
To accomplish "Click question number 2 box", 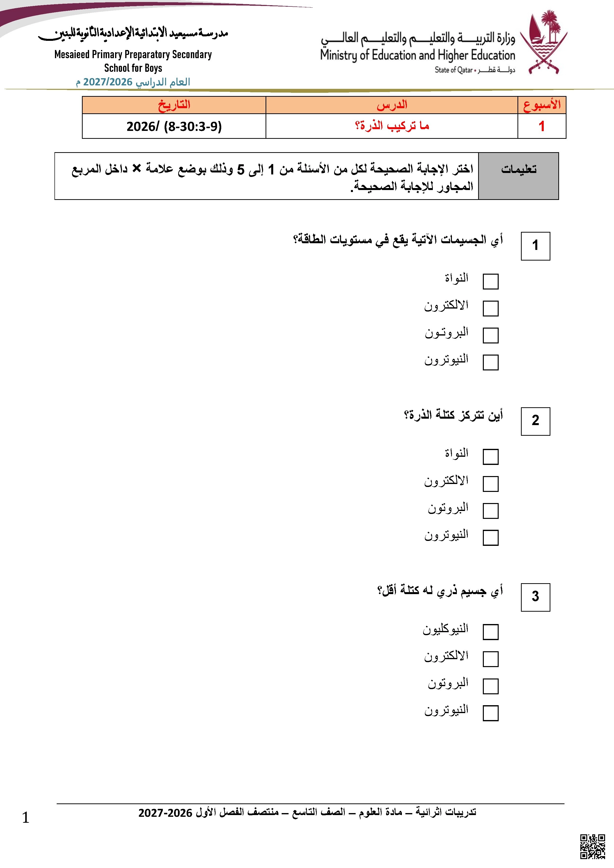I will [535, 422].
